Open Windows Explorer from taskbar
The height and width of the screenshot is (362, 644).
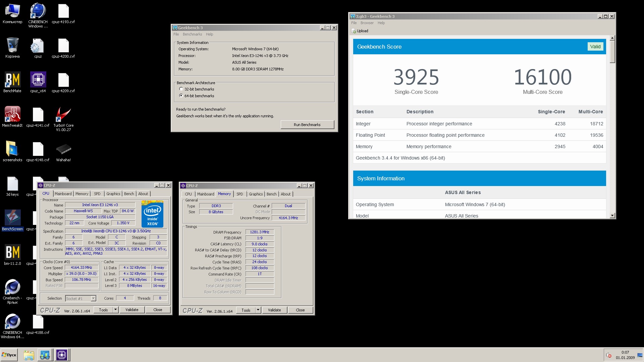tap(29, 355)
